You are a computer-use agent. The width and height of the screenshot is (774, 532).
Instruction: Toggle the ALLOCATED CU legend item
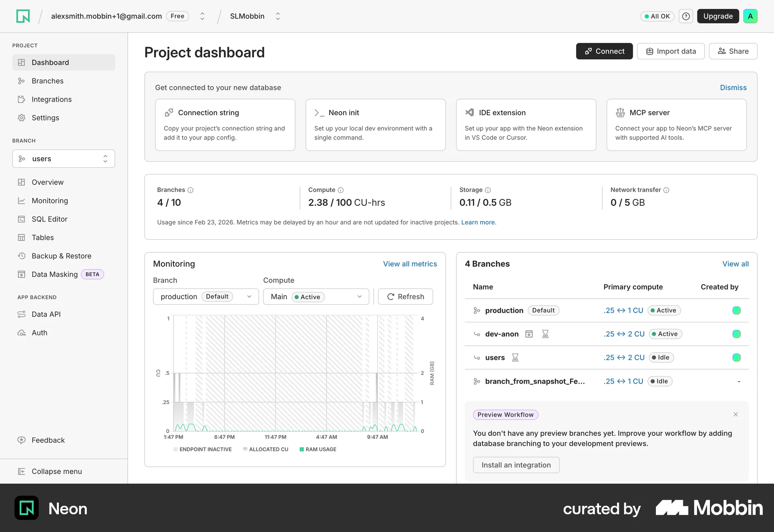(x=266, y=449)
